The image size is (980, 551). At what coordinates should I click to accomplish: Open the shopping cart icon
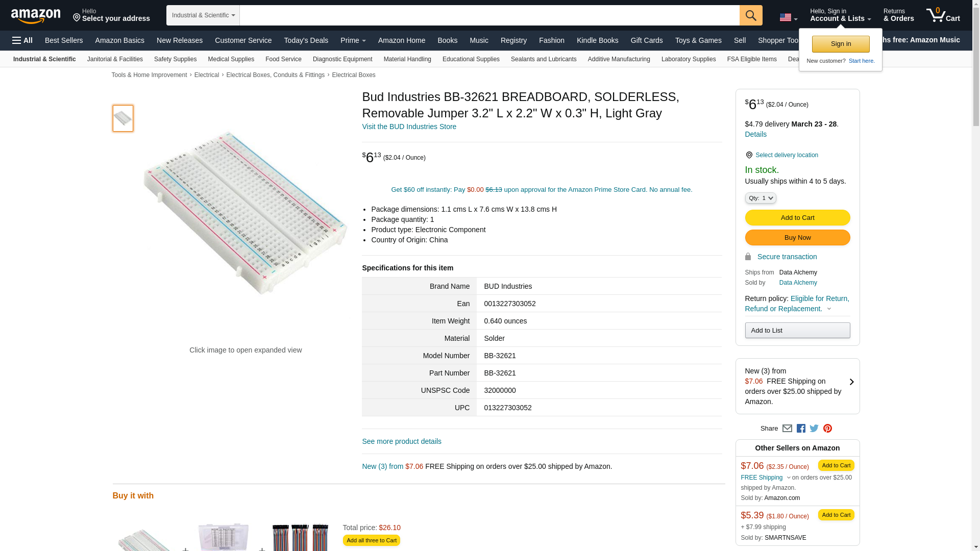(x=943, y=15)
